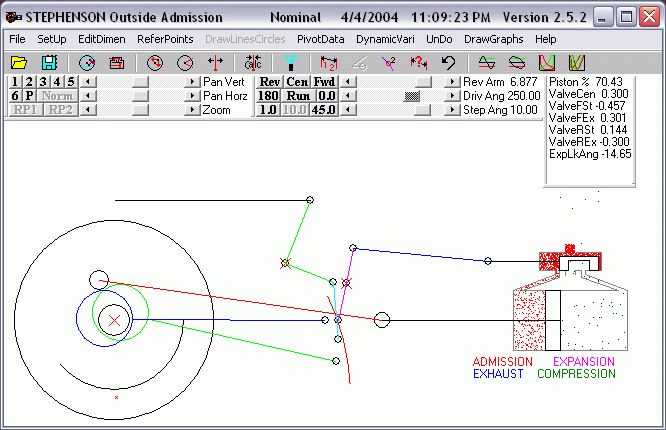666x430 pixels.
Task: Click the ExpLkAng -14.65 readout
Action: 590,154
